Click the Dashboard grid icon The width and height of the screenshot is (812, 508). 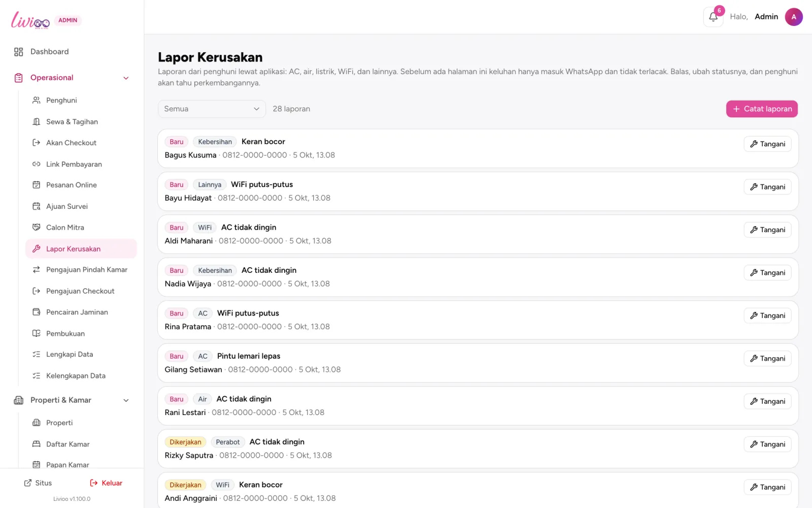click(19, 52)
